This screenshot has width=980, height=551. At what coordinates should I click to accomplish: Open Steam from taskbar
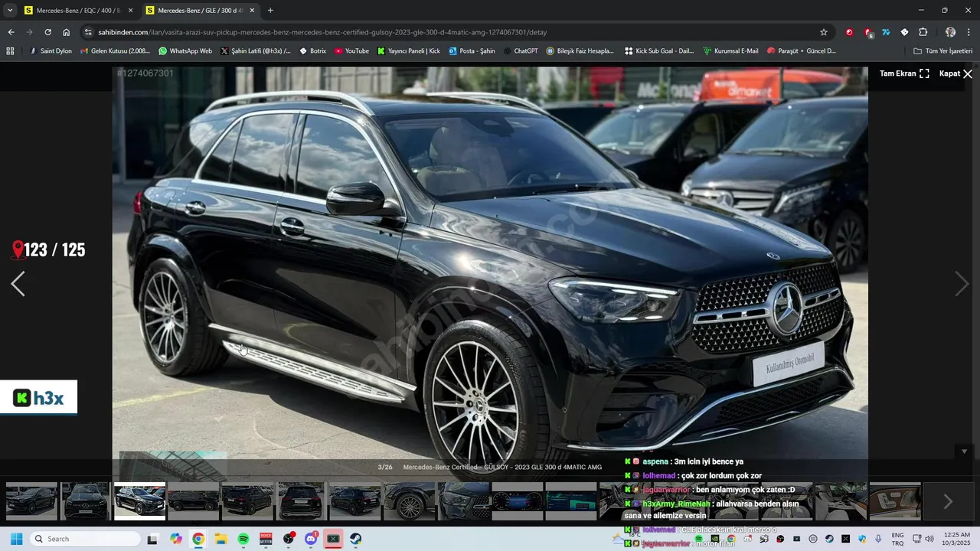tap(356, 539)
